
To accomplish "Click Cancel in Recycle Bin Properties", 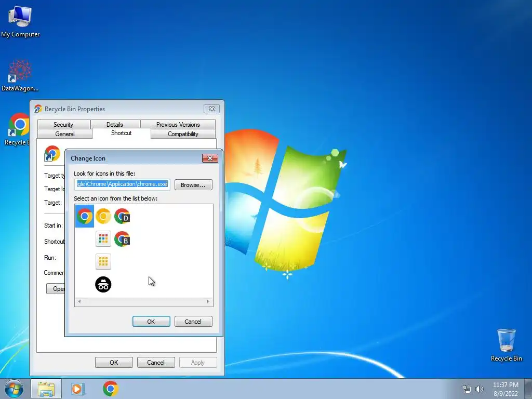I will pyautogui.click(x=156, y=362).
